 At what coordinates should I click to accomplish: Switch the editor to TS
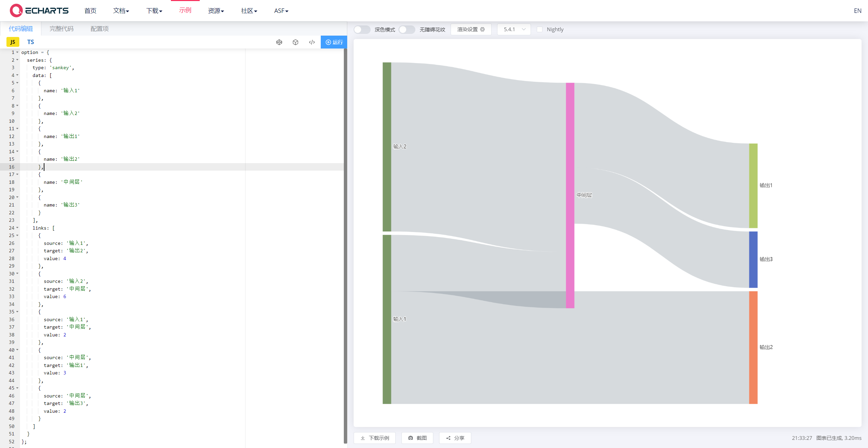(31, 42)
